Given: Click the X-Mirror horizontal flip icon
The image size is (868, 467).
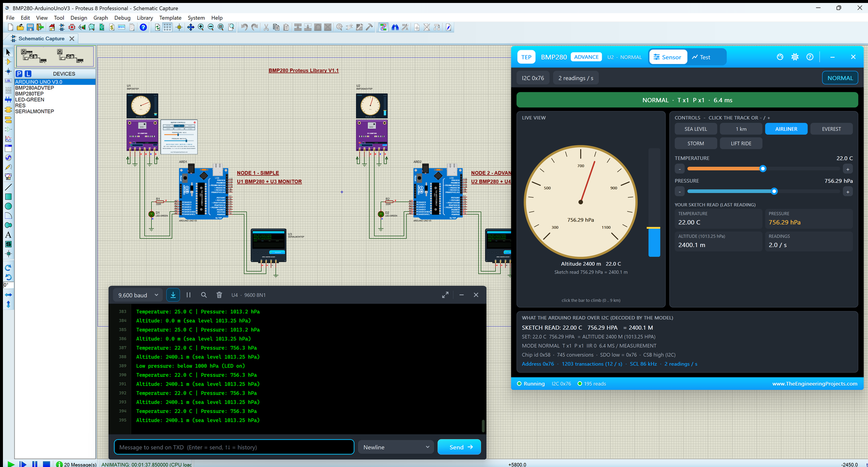Looking at the screenshot, I should tap(8, 295).
